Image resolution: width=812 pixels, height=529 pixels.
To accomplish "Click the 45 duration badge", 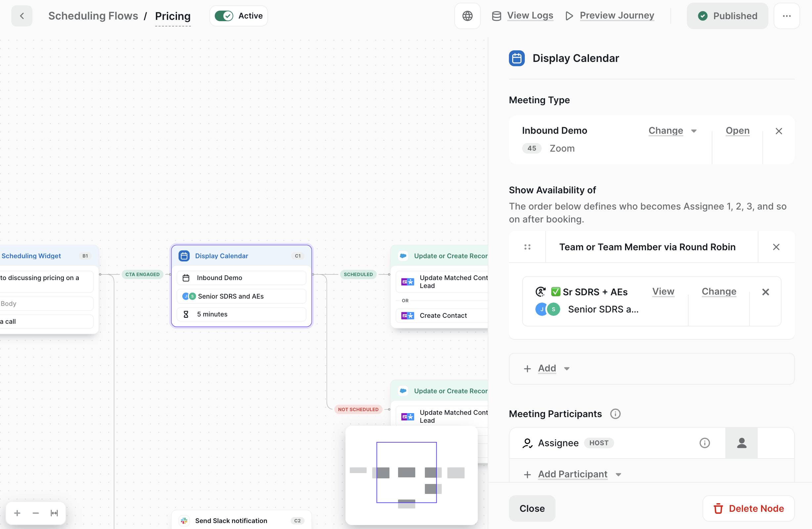I will 531,148.
